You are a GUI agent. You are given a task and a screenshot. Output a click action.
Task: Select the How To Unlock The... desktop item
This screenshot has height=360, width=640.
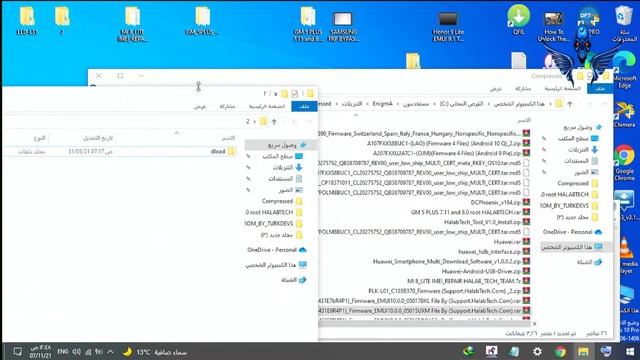553,26
